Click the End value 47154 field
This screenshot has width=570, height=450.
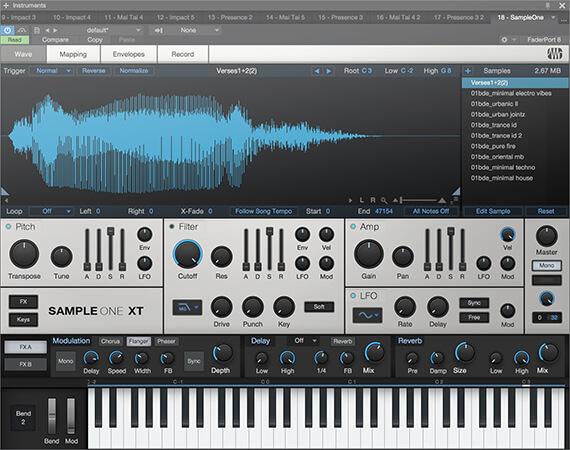(x=384, y=211)
